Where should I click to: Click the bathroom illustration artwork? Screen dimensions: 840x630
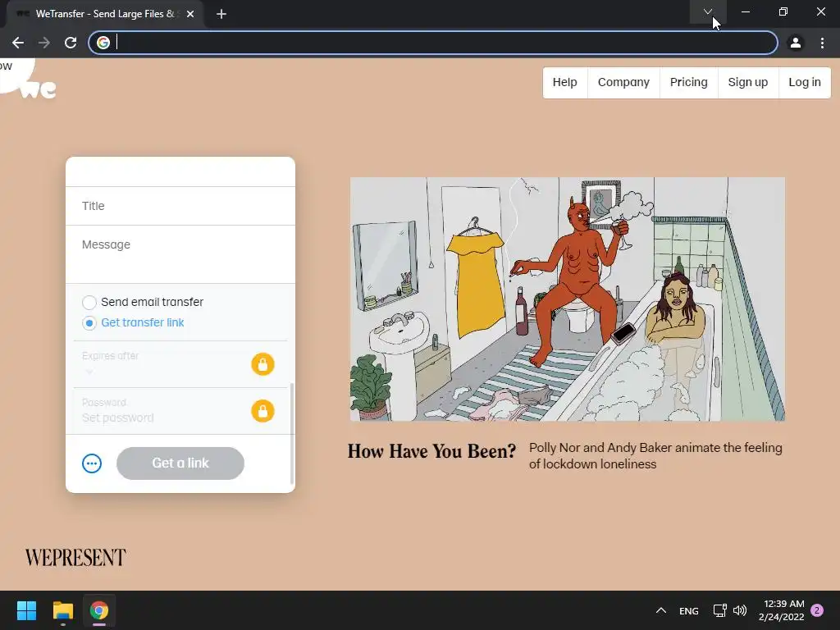click(568, 299)
